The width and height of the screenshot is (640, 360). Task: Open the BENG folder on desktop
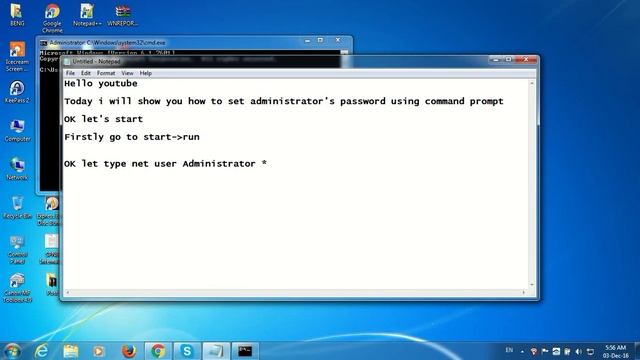tap(16, 15)
